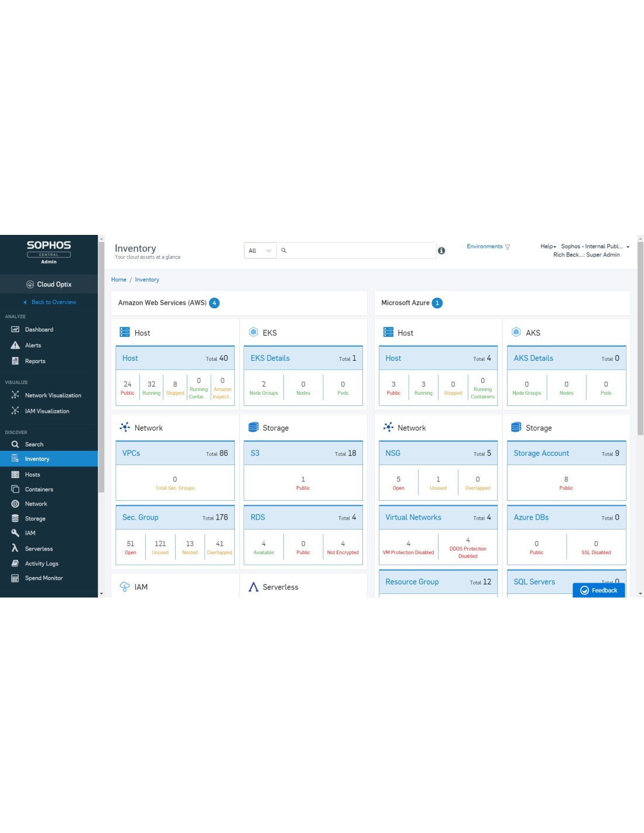This screenshot has height=833, width=644.
Task: Open the All search scope dropdown
Action: [x=260, y=251]
